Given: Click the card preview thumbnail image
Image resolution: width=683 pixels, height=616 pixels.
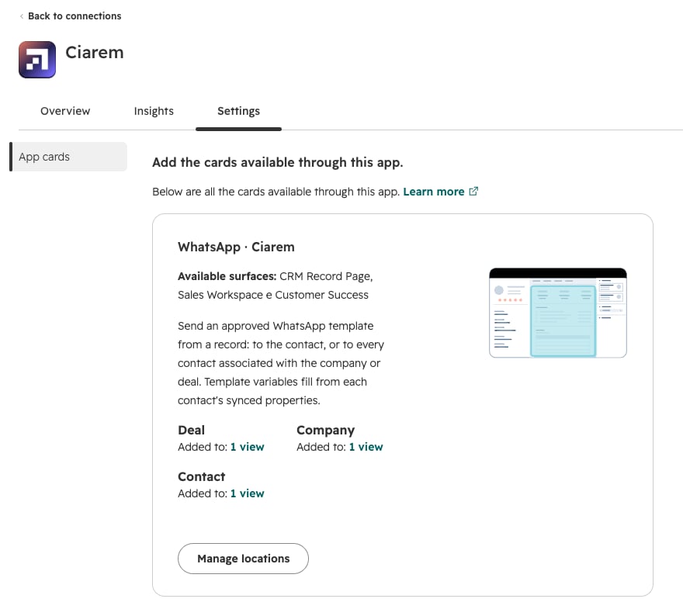Looking at the screenshot, I should (x=558, y=313).
